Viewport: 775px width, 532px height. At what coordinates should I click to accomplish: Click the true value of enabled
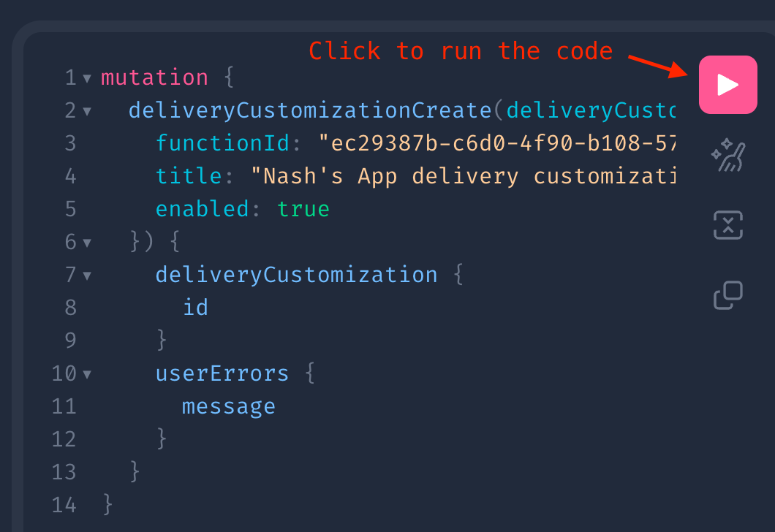click(x=303, y=209)
